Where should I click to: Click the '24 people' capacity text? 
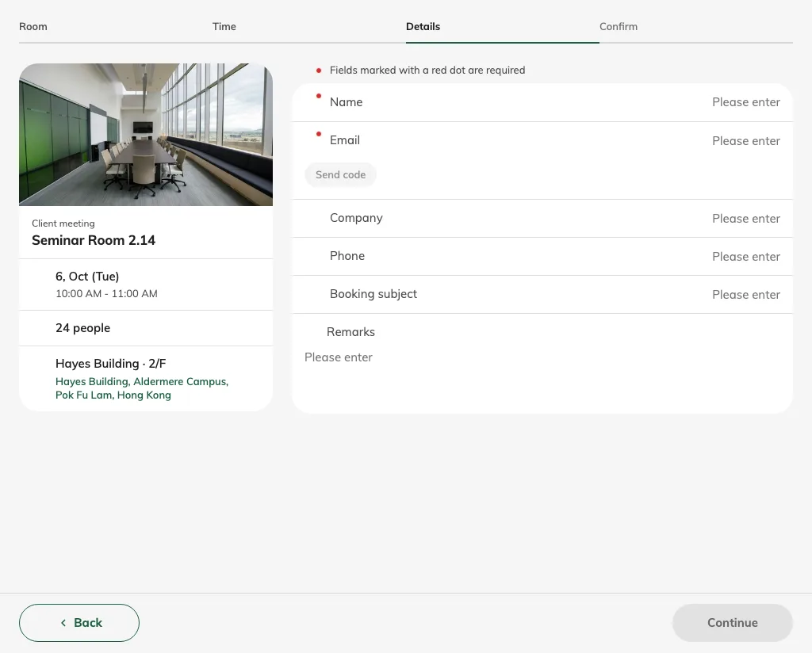point(82,328)
